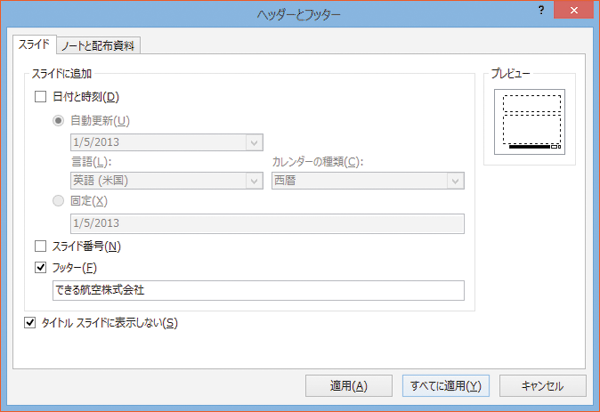
Task: Click the 日付と時刻(D) label text
Action: click(x=86, y=97)
